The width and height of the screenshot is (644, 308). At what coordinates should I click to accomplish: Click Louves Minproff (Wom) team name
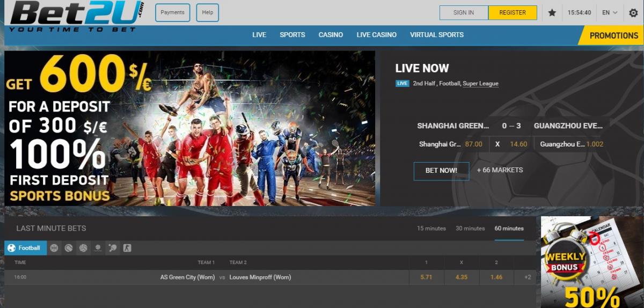click(x=260, y=277)
